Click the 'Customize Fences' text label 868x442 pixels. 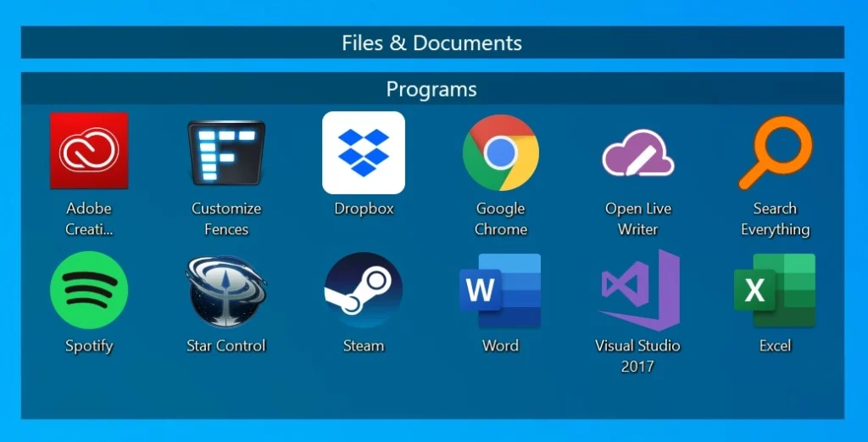click(226, 219)
